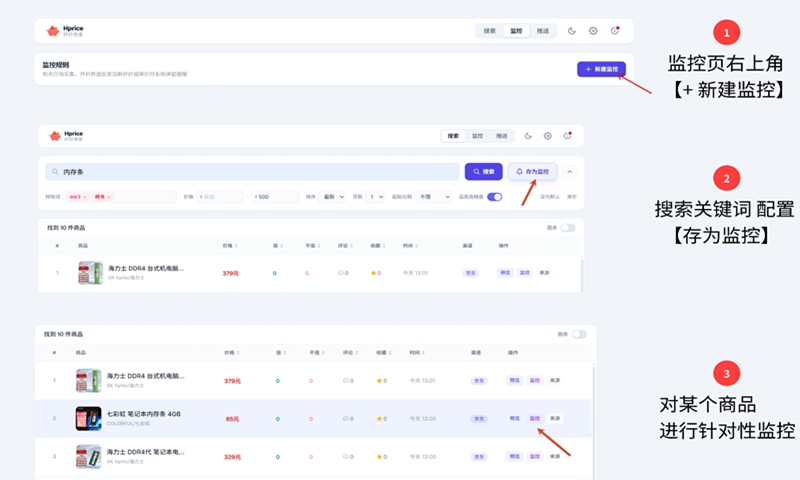Click 预览 in the single-row table's 海力士 row
This screenshot has width=800, height=480.
tap(505, 273)
